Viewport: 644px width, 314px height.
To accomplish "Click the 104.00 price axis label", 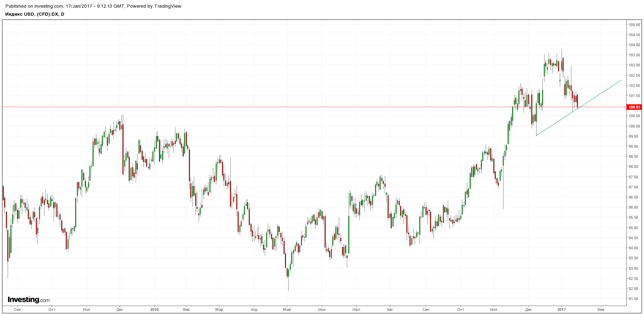I will click(634, 45).
